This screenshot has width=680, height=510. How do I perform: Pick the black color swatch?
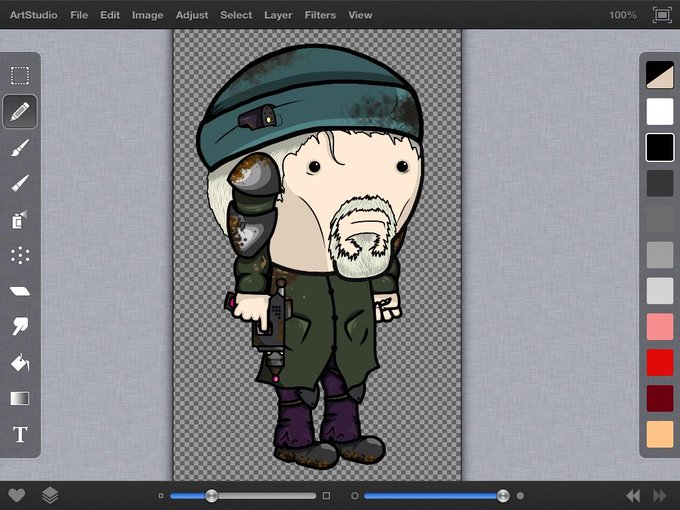pyautogui.click(x=660, y=147)
